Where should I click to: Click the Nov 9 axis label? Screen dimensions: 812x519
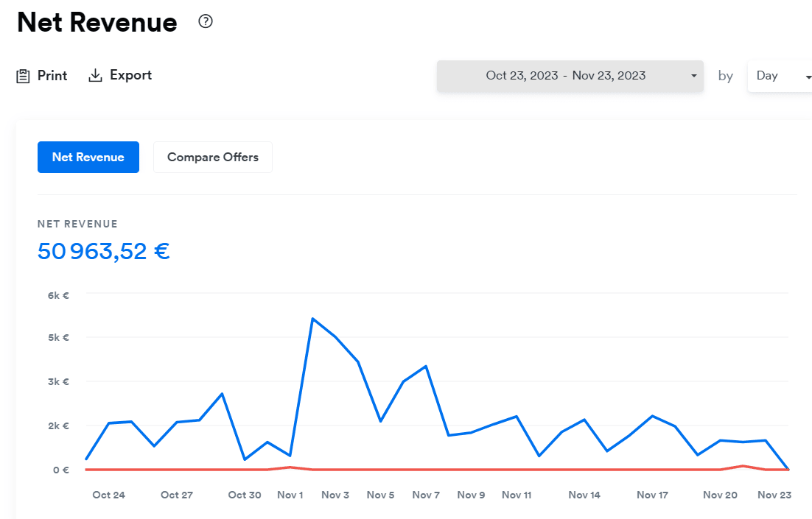point(472,495)
